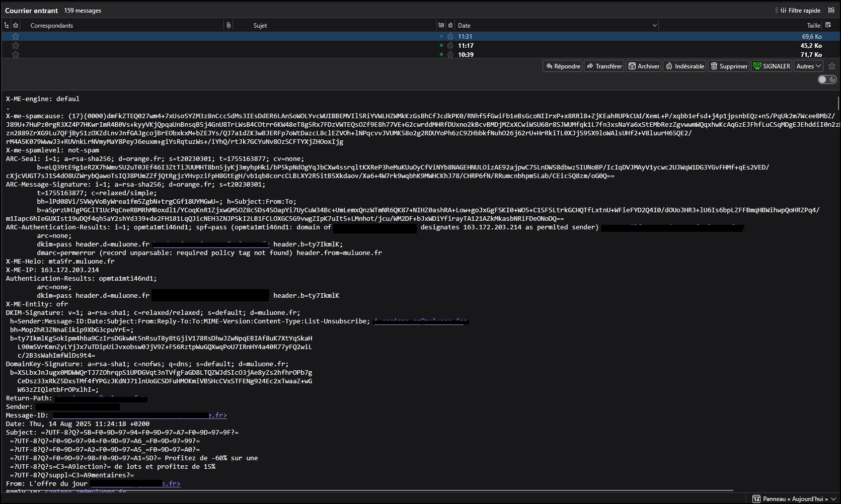841x504 pixels.
Task: Open the column picker icon beside Taille
Action: [x=828, y=25]
